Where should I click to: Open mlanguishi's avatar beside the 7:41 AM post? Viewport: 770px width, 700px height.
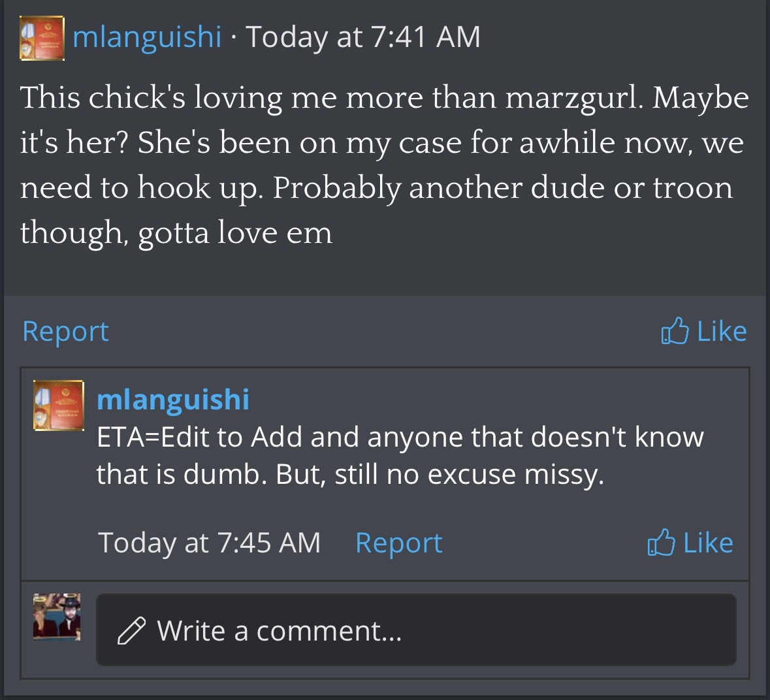pyautogui.click(x=42, y=38)
